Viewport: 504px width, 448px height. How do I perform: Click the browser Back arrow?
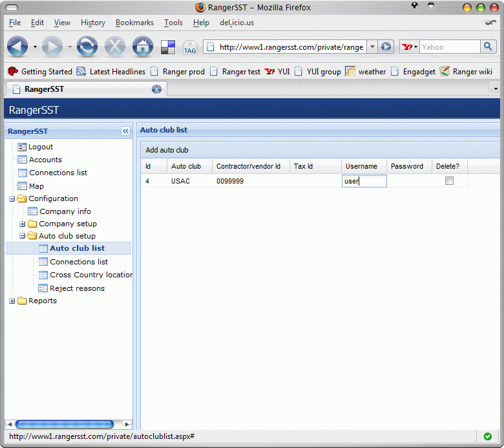[x=17, y=47]
